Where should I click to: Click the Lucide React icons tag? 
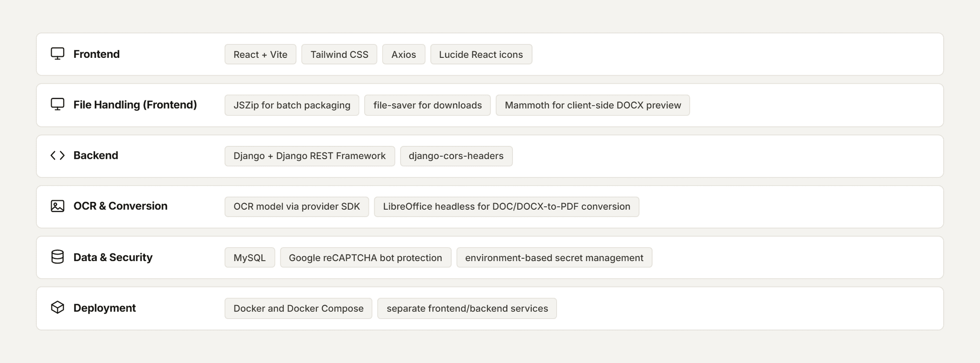[481, 55]
